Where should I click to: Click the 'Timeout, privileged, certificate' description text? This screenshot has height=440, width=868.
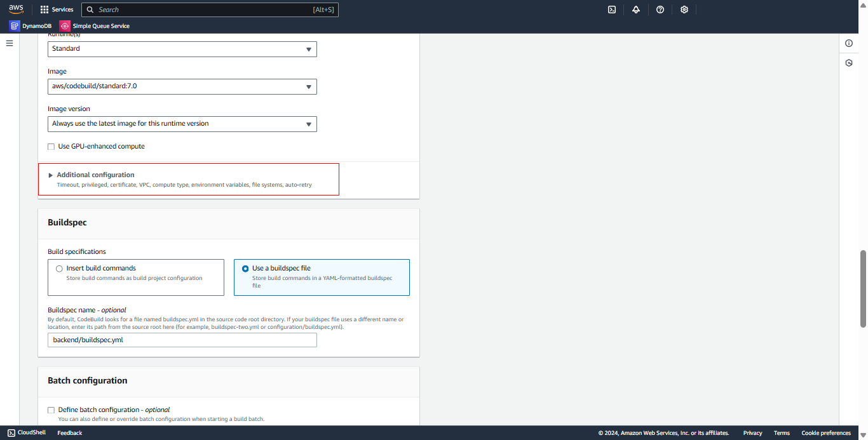[184, 185]
